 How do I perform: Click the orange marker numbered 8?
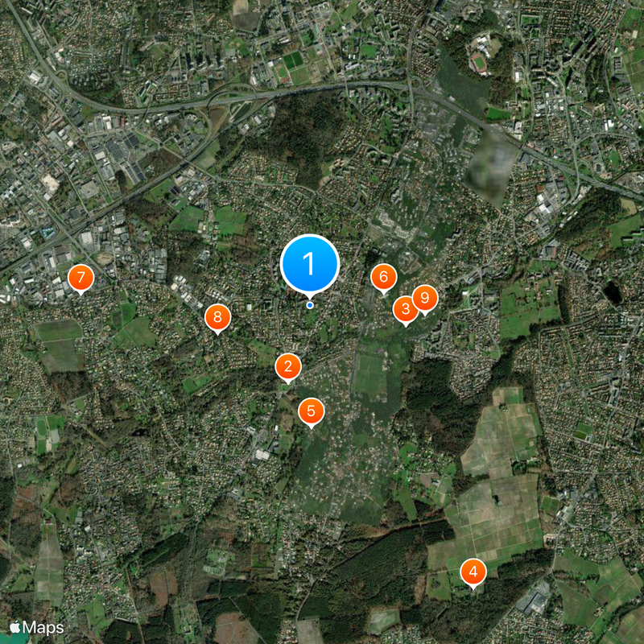(217, 317)
